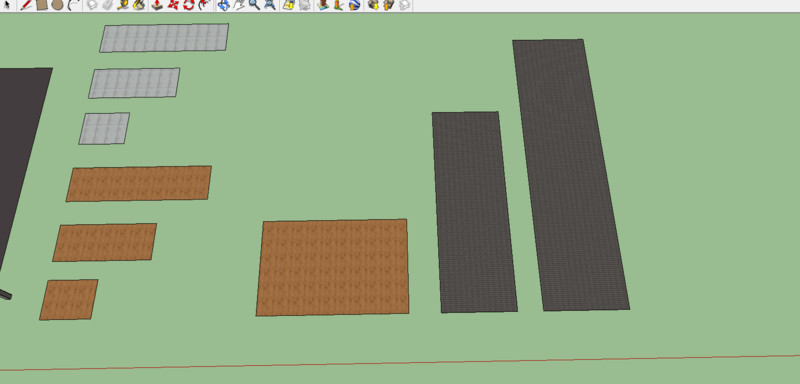Screen dimensions: 800x384
Task: Select the magnifier Zoom tool
Action: [254, 5]
